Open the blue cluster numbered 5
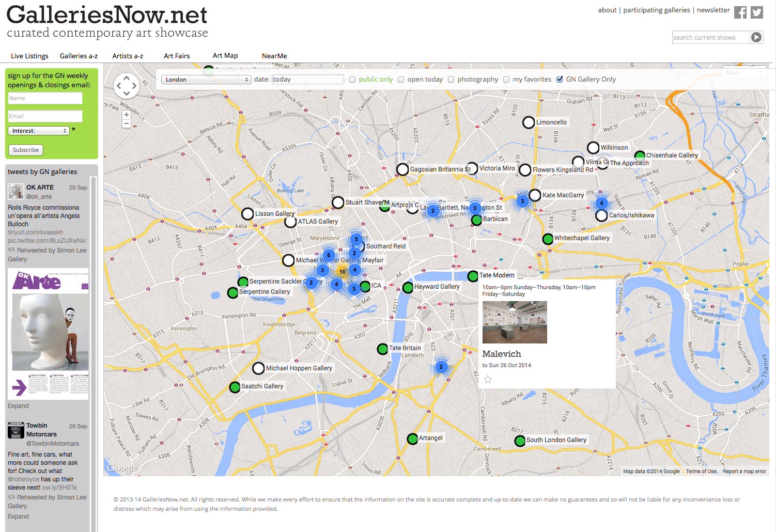The height and width of the screenshot is (532, 776). click(356, 239)
